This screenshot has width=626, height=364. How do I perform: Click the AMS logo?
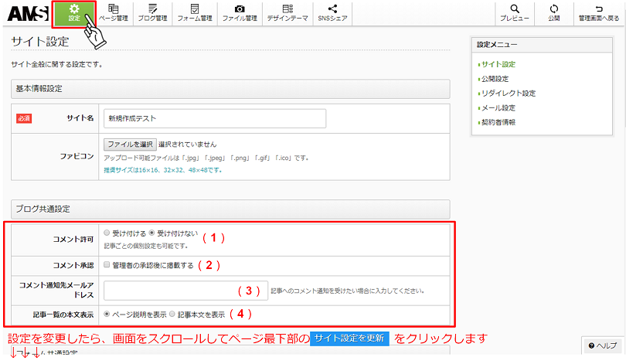pos(27,14)
